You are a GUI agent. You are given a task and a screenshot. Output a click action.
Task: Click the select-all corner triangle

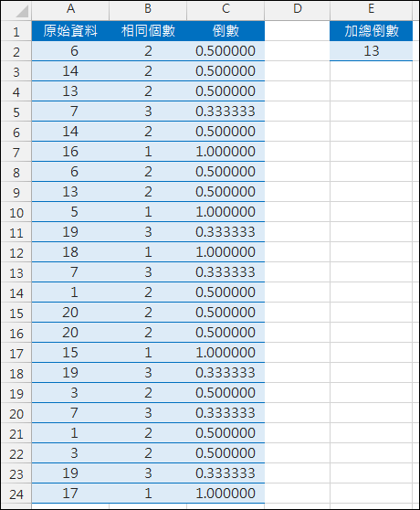pos(22,11)
